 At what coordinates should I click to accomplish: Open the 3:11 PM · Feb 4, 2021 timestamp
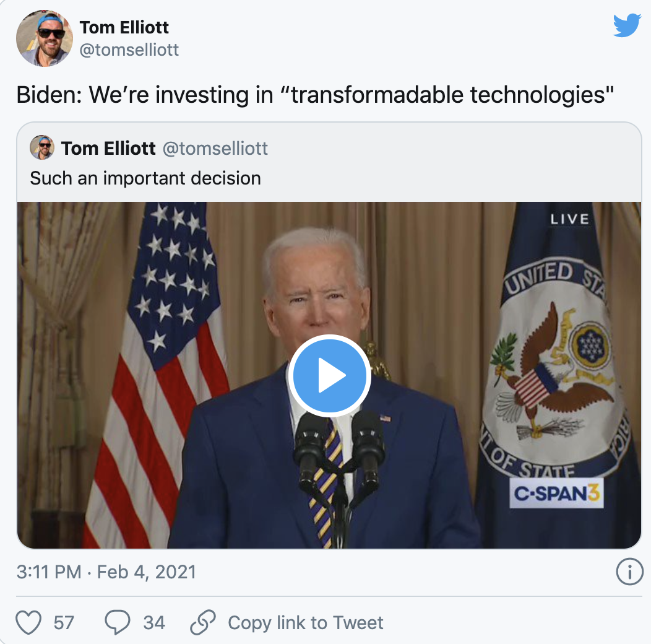(106, 572)
